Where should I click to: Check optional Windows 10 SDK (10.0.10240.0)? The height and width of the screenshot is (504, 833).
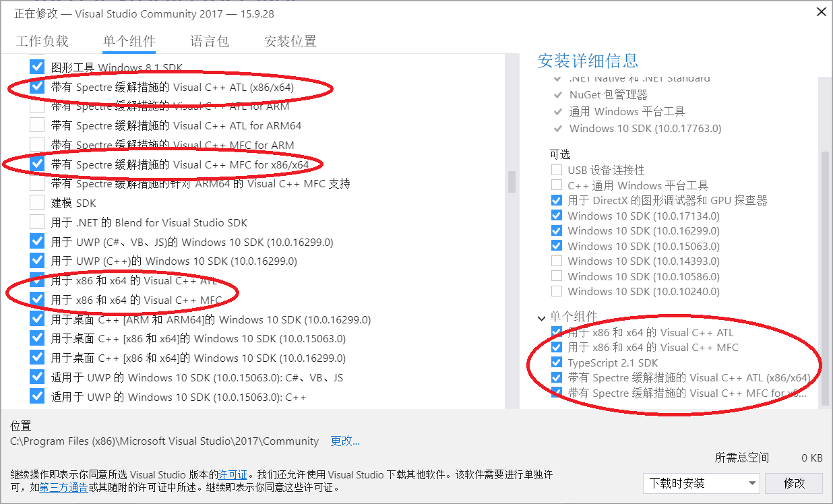(557, 291)
